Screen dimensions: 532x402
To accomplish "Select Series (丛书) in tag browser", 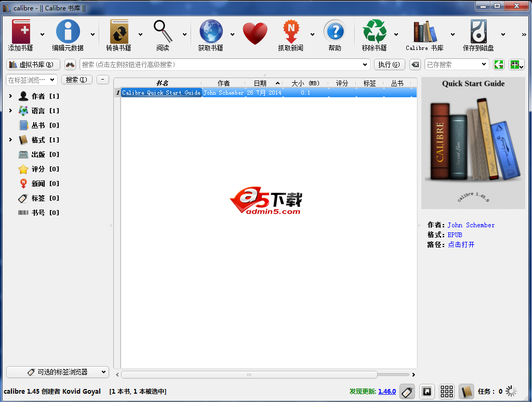I will coord(38,125).
